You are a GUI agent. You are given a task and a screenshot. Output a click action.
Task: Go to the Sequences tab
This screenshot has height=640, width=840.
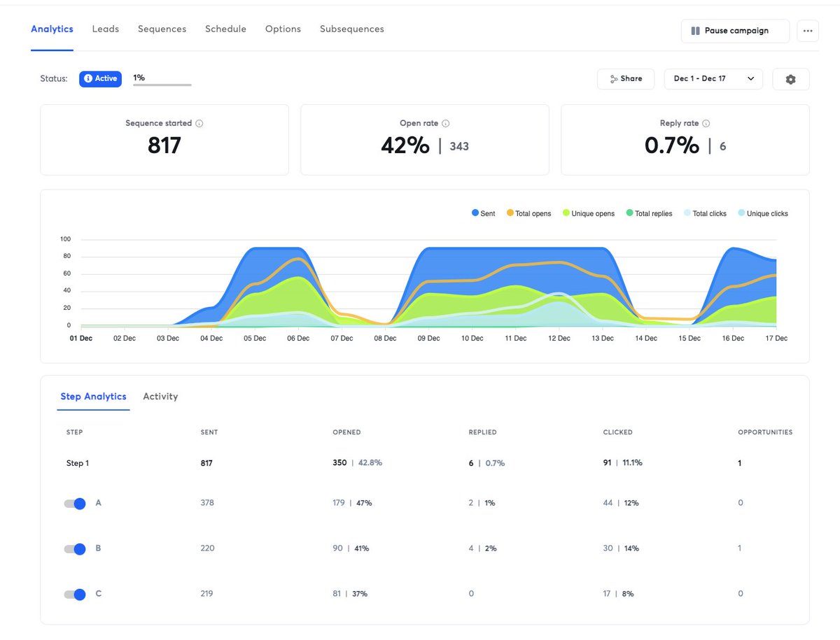(x=162, y=29)
